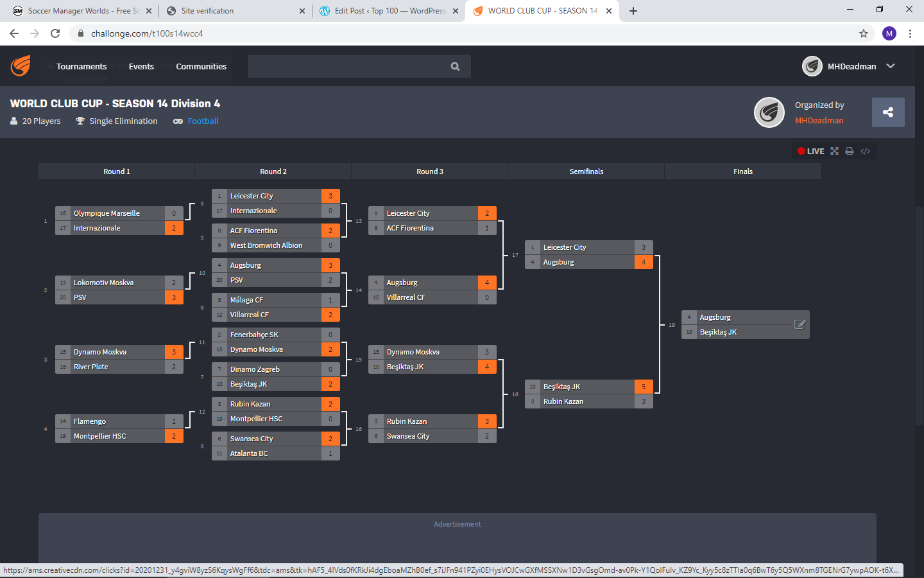
Task: Click the Football game link
Action: click(x=203, y=121)
